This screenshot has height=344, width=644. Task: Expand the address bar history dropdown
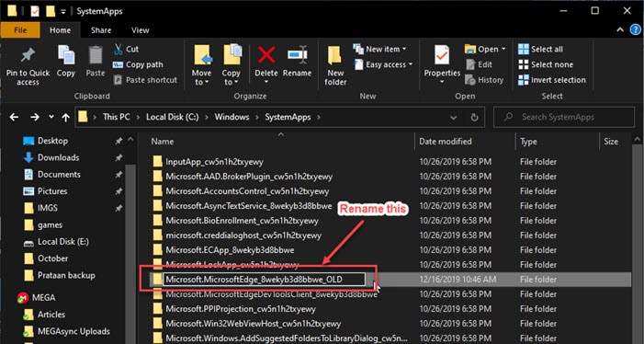[x=454, y=118]
